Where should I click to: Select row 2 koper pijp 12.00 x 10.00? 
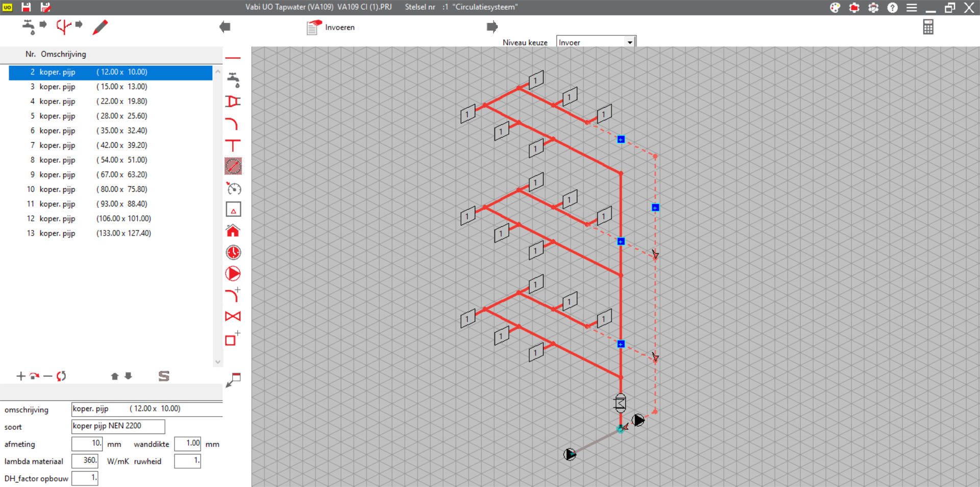(x=110, y=72)
